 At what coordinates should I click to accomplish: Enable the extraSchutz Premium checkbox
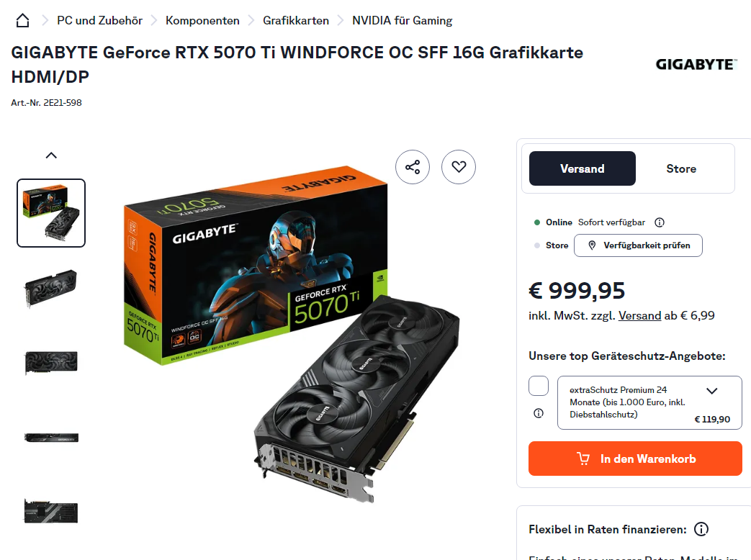point(539,386)
